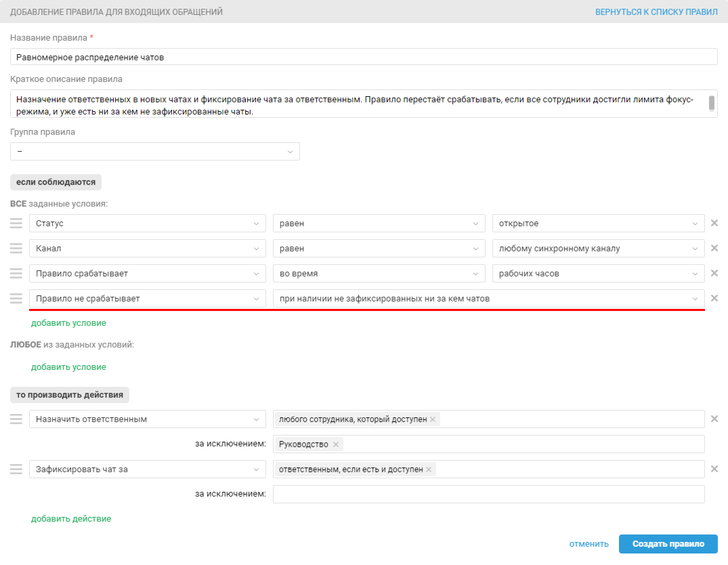This screenshot has width=728, height=565.
Task: Click 'добавить условие' under ВСЕ conditions
Action: (x=68, y=323)
